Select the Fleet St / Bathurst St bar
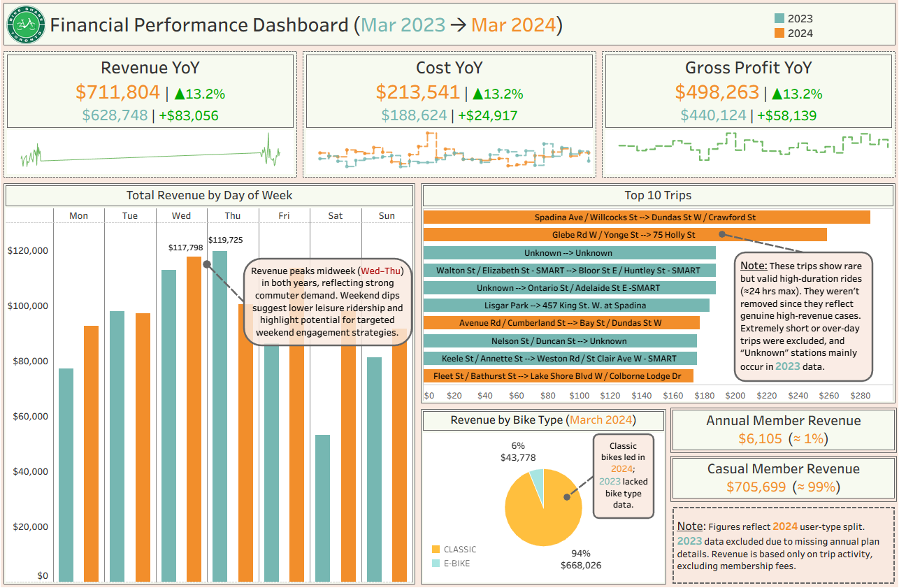The height and width of the screenshot is (588, 899). pyautogui.click(x=557, y=376)
